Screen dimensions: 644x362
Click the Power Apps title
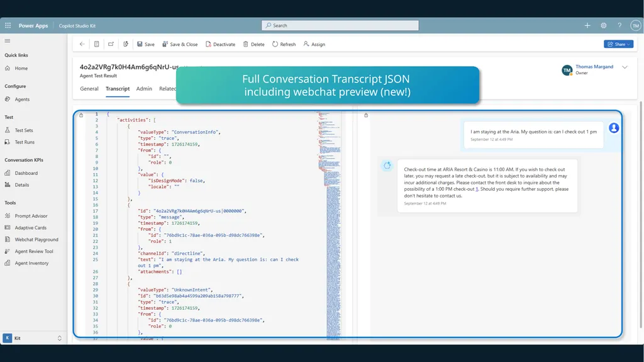(x=33, y=26)
